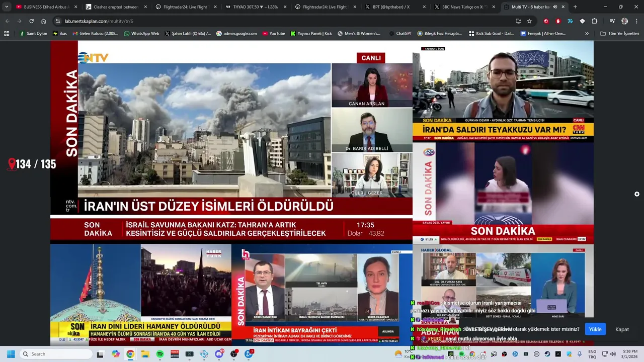Open Steam icon in system tray

pos(548,354)
